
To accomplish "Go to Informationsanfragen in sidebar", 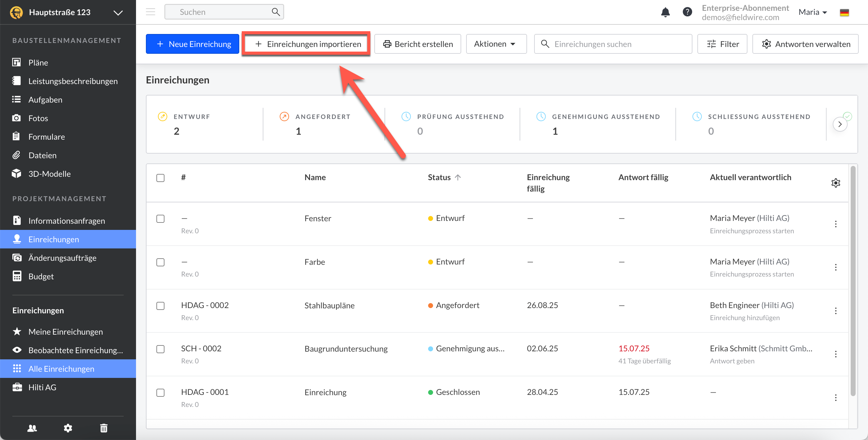I will coord(66,220).
